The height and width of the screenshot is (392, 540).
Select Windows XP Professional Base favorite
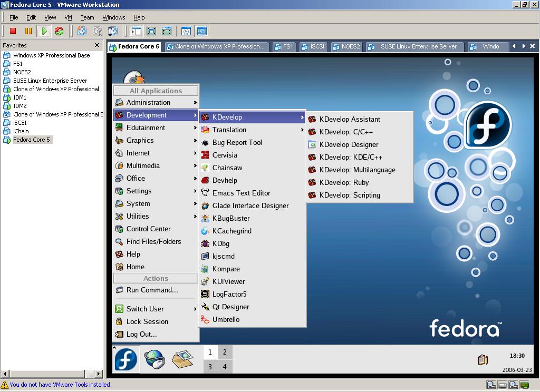pos(51,55)
